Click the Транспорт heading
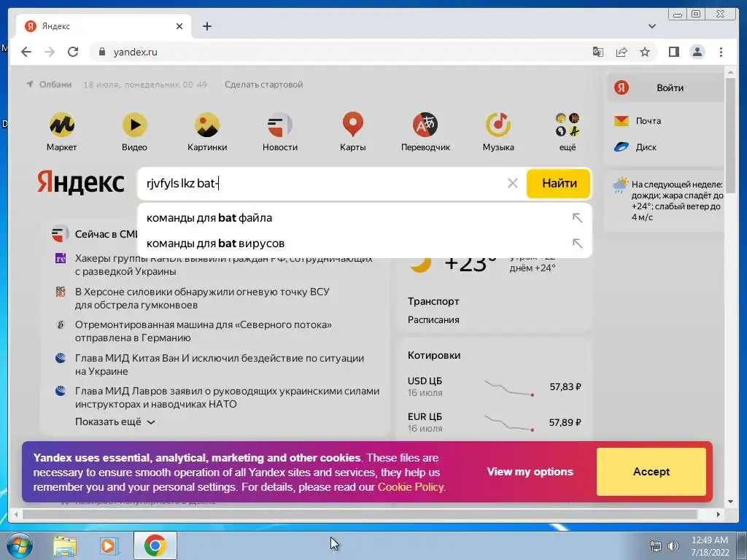Screen dimensions: 747x560 [433, 301]
